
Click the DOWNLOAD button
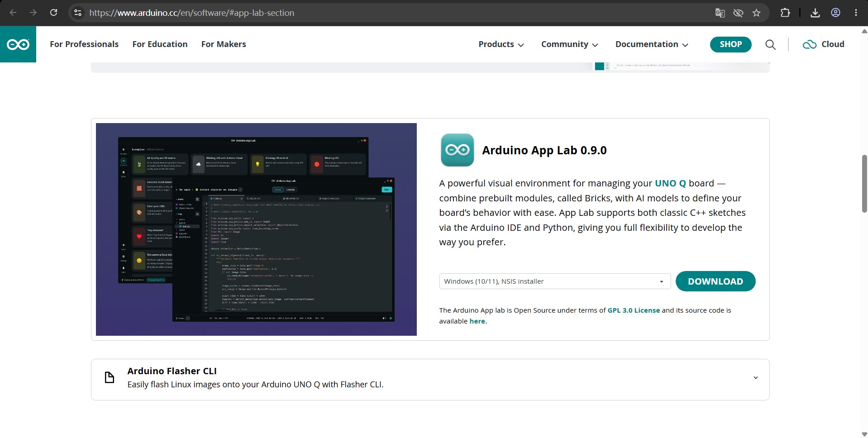(x=715, y=281)
